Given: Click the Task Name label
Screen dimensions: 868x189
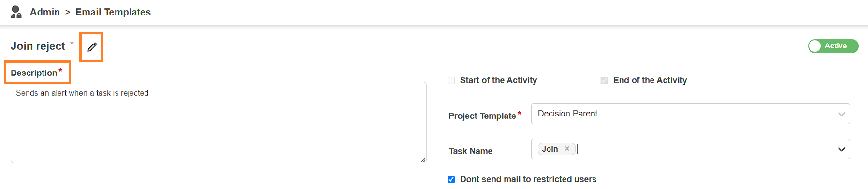Looking at the screenshot, I should click(471, 151).
